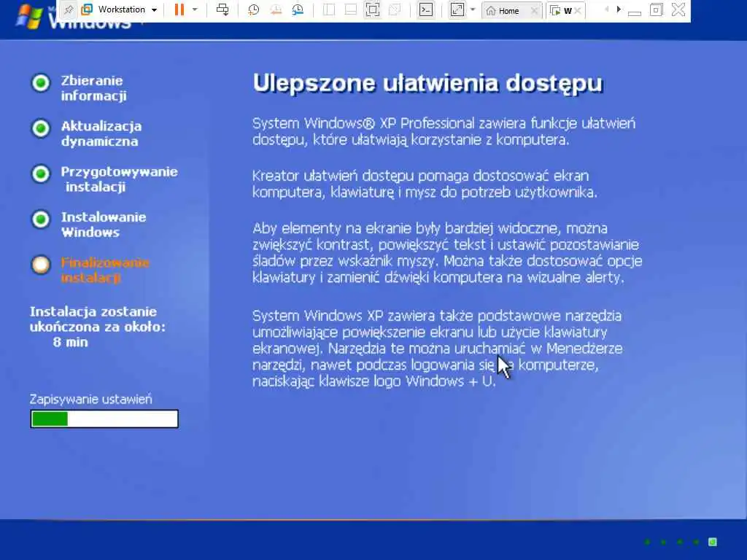Viewport: 747px width, 560px height.
Task: Click the 'Aktualizacja dynamiczna' step label
Action: click(101, 133)
